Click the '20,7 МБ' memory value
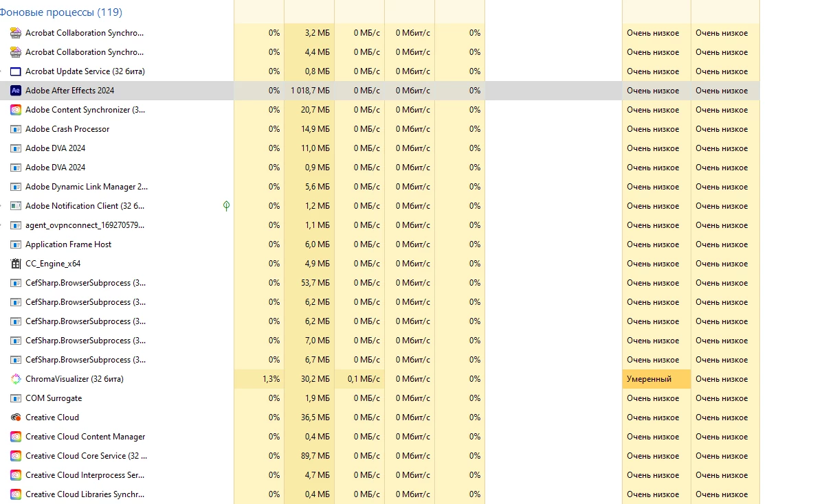The image size is (813, 504). pos(315,110)
